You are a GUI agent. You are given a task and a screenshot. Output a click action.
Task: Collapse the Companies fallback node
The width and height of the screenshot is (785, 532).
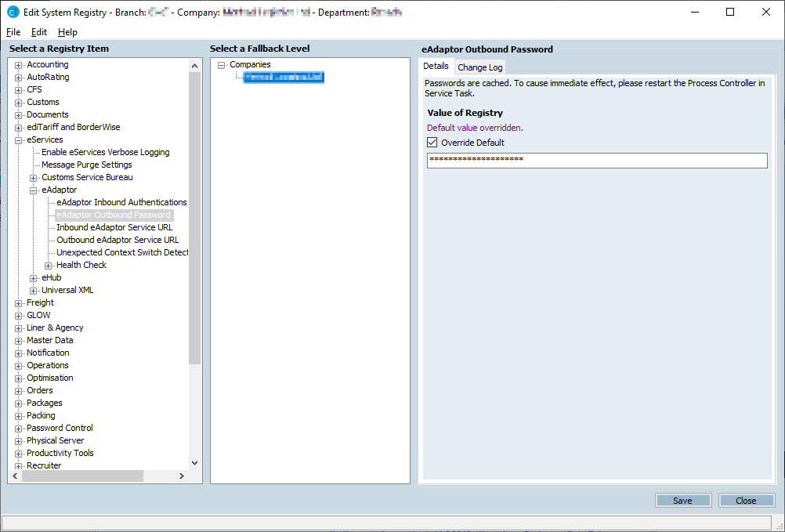pyautogui.click(x=222, y=65)
